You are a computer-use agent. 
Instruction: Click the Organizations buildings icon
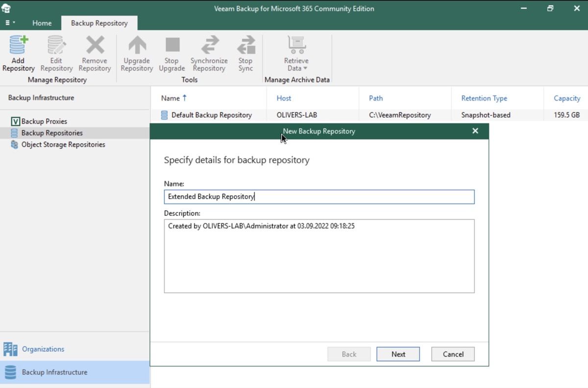[x=10, y=349]
